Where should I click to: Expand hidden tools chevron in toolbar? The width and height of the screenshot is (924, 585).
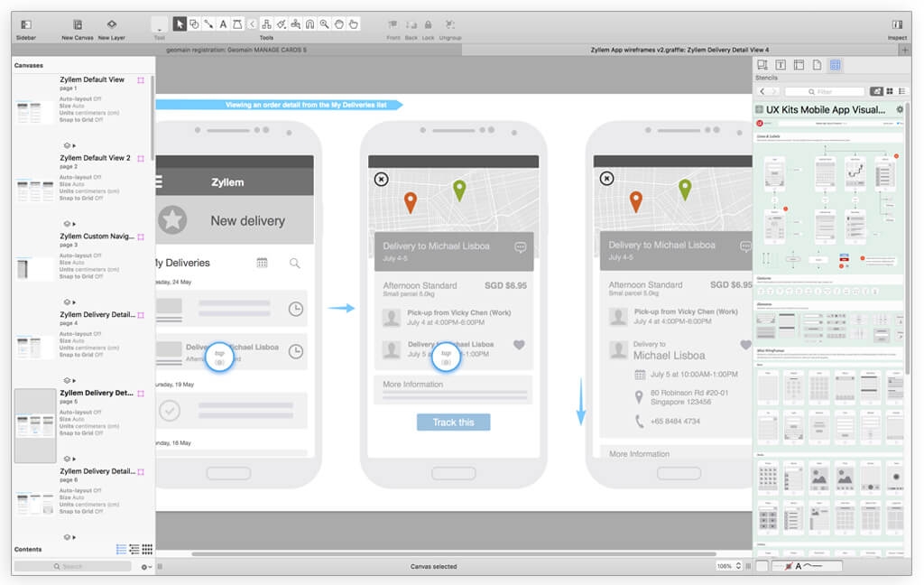[x=253, y=24]
